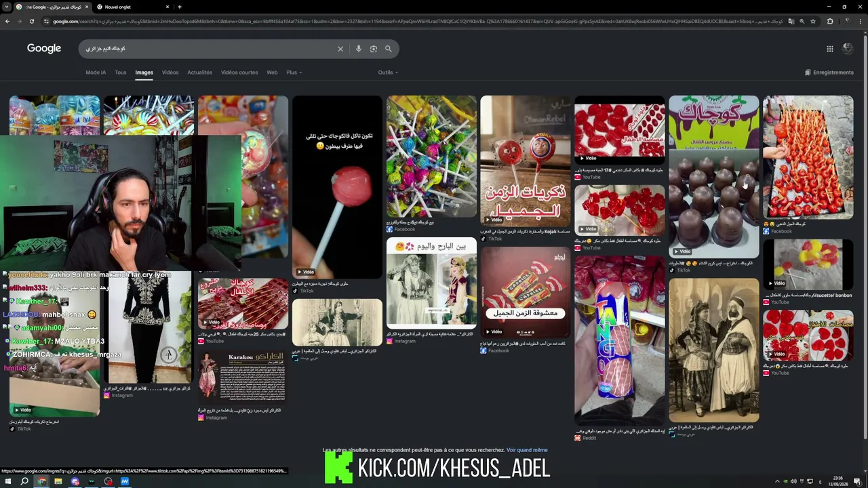The image size is (868, 488).
Task: Select the Vidéos results tab
Action: 170,73
